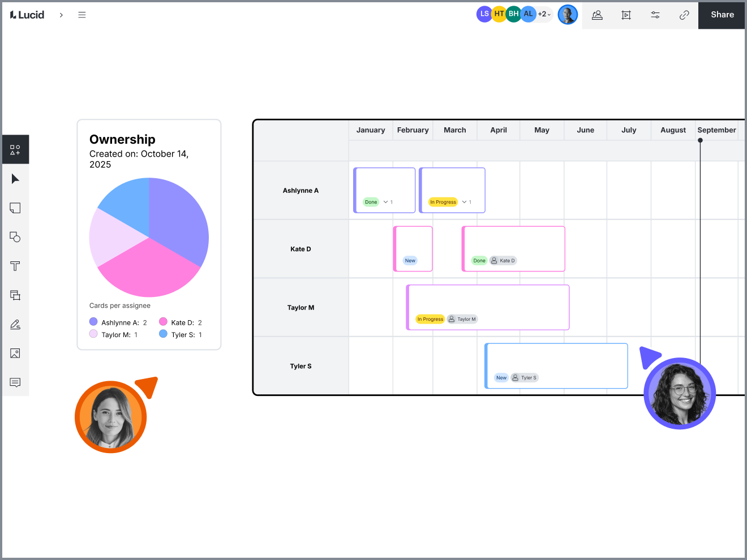Click the BH collaborator avatar
747x560 pixels.
(513, 14)
